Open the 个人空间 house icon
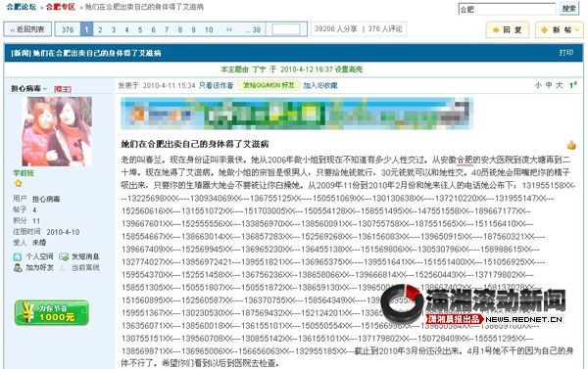 tap(18, 257)
